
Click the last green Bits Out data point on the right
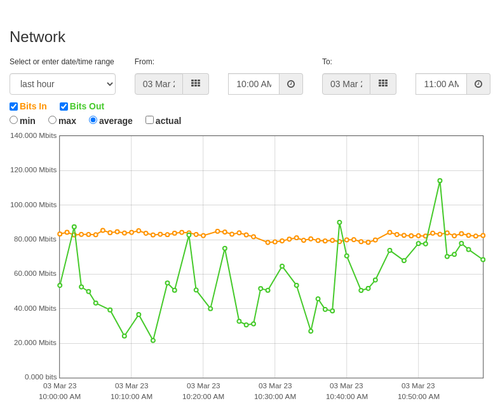[x=483, y=259]
